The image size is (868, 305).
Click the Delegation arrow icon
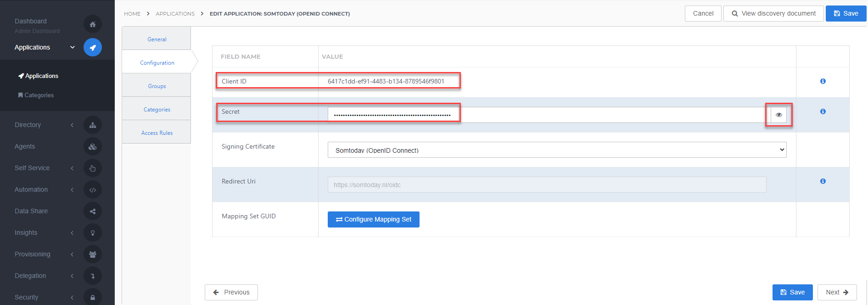coord(93,276)
